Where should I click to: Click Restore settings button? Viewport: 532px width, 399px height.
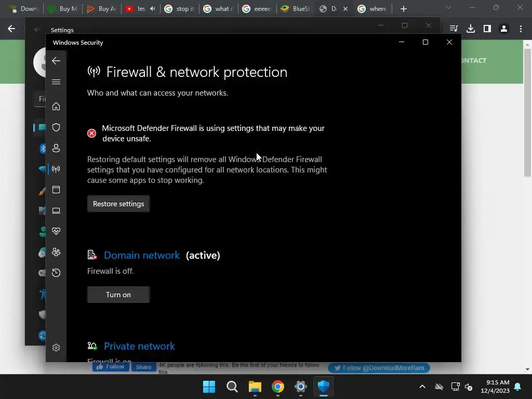click(118, 204)
